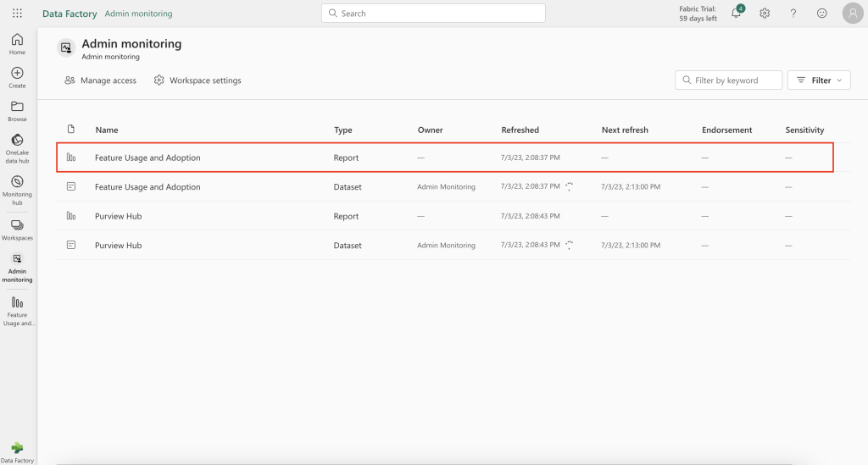Open notifications bell icon

(x=737, y=13)
